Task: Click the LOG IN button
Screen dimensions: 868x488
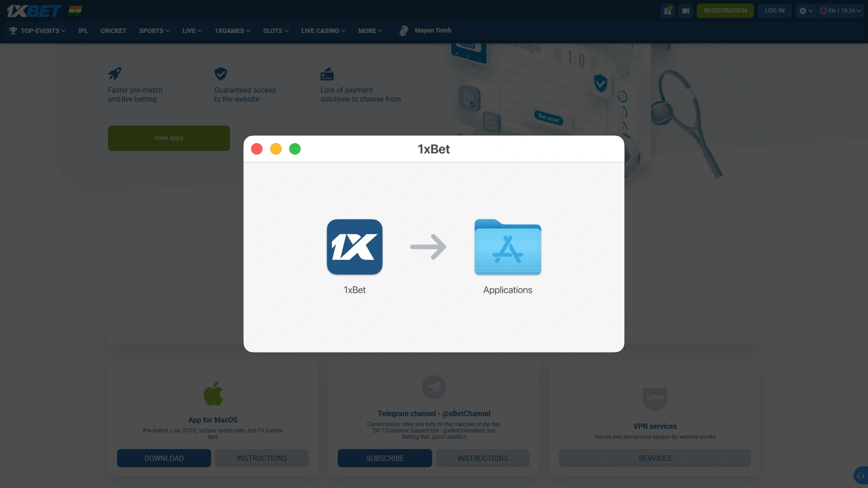Action: click(774, 11)
